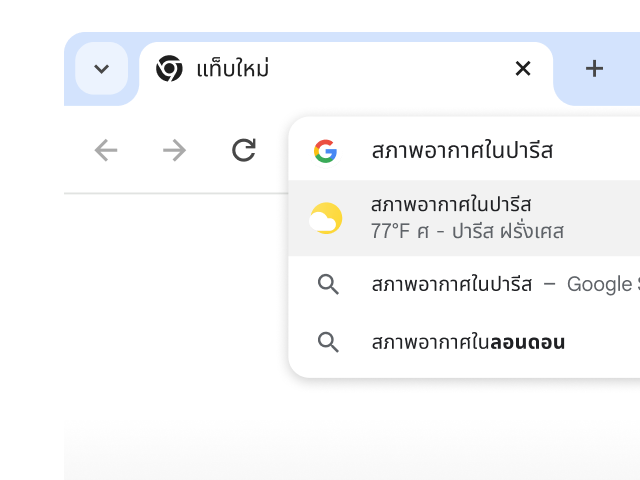Reload the current page
Viewport: 640px width, 480px height.
click(x=243, y=150)
